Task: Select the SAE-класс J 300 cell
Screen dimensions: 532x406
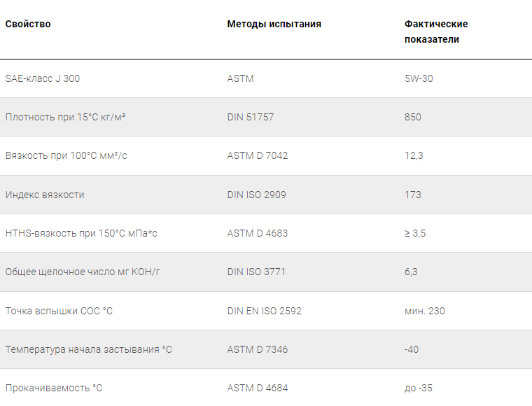Action: [43, 78]
